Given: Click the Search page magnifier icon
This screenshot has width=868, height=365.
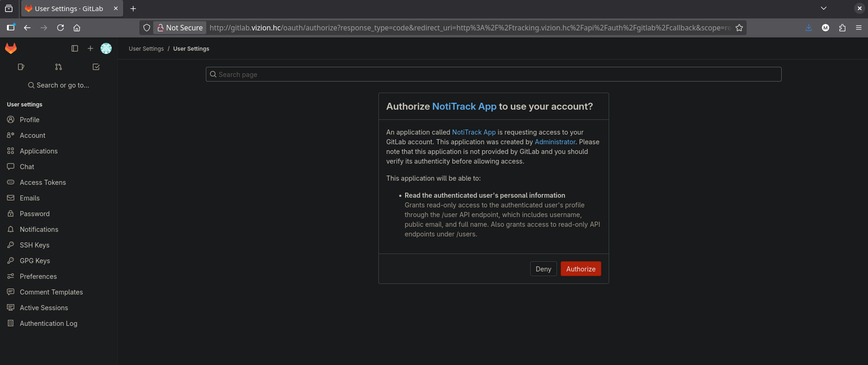Looking at the screenshot, I should (x=213, y=74).
